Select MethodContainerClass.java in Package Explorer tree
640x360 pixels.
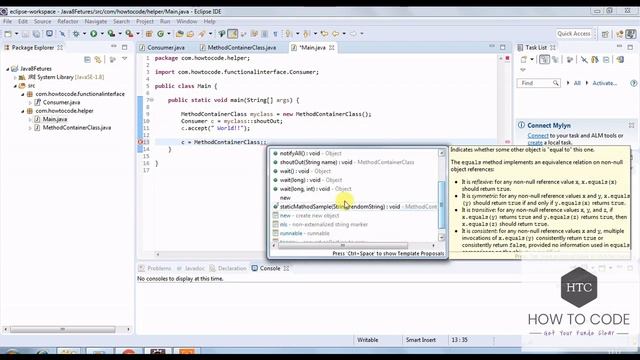(77, 128)
